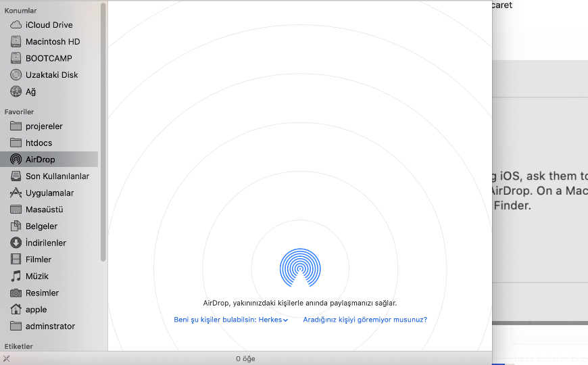Viewport: 588px width, 365px height.
Task: Click the Macintosh HD disk icon
Action: [16, 42]
